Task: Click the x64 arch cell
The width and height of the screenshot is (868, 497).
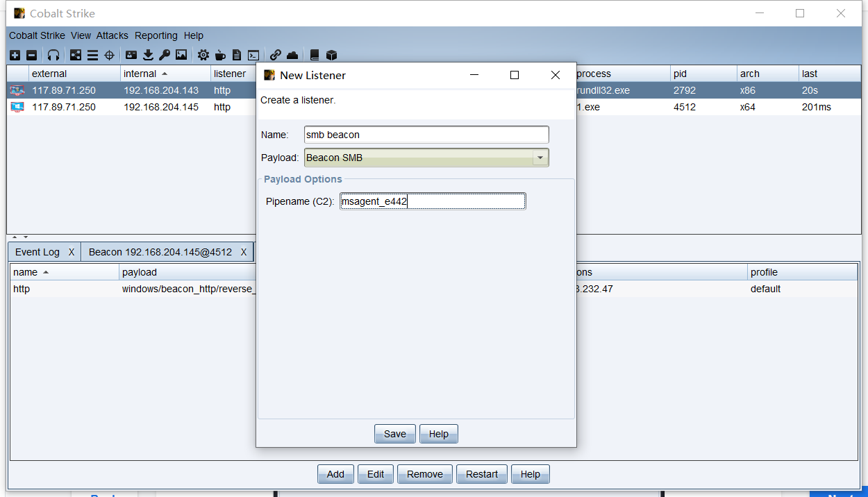Action: (767, 107)
